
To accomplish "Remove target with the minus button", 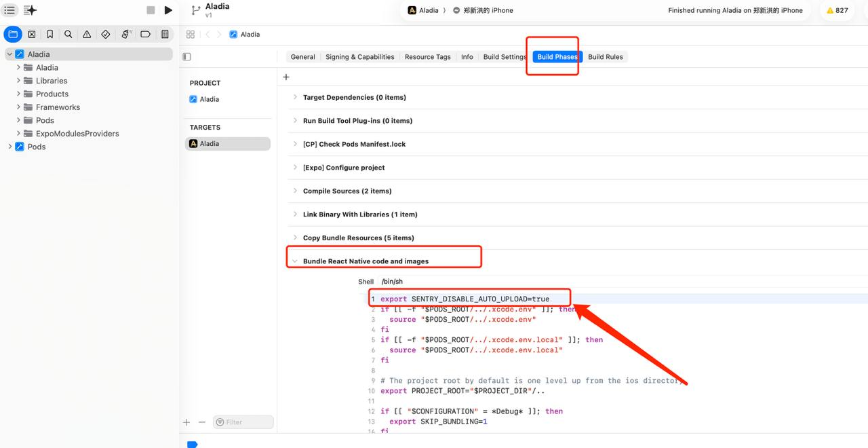I will 201,422.
